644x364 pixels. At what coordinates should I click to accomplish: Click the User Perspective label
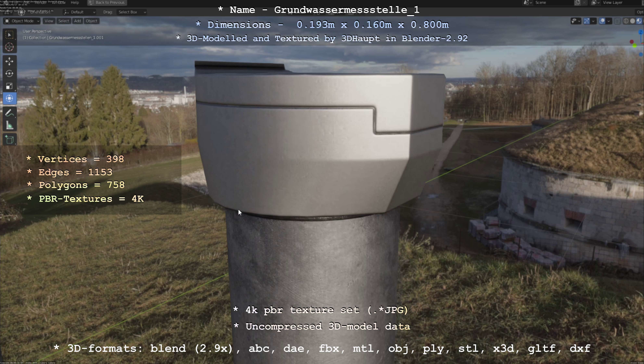click(37, 31)
